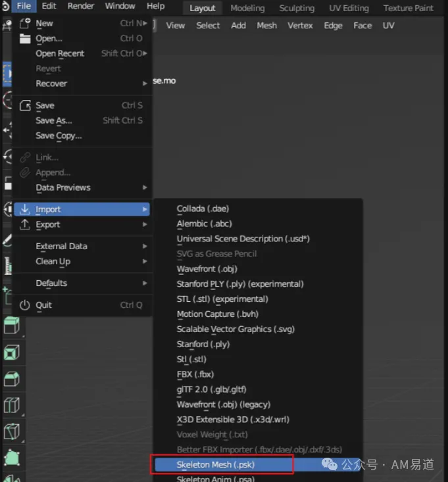Switch to the Modeling workspace tab

pyautogui.click(x=247, y=9)
